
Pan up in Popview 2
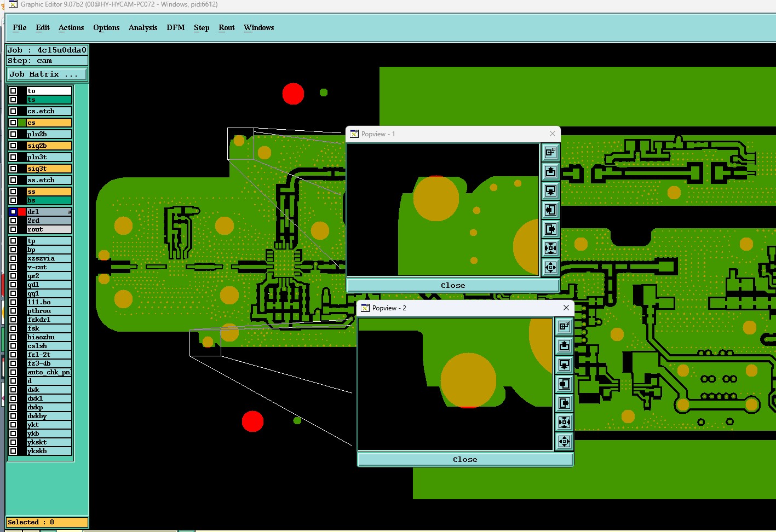[x=564, y=345]
